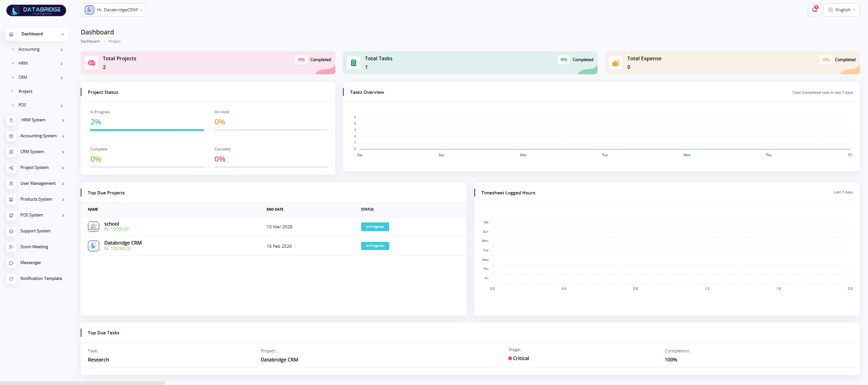Open the Databridge CRM project link
This screenshot has width=868, height=385.
pos(123,243)
